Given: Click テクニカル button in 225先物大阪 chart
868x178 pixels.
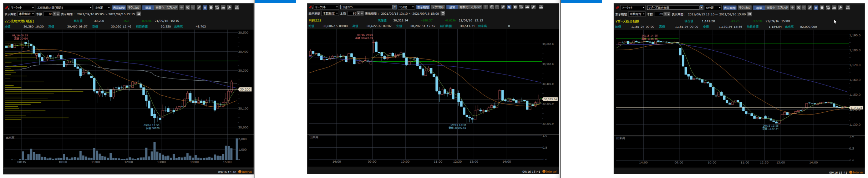Looking at the screenshot, I should [134, 7].
